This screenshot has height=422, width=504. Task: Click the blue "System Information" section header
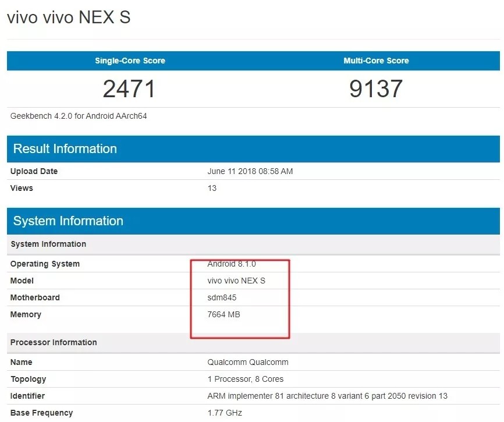253,221
